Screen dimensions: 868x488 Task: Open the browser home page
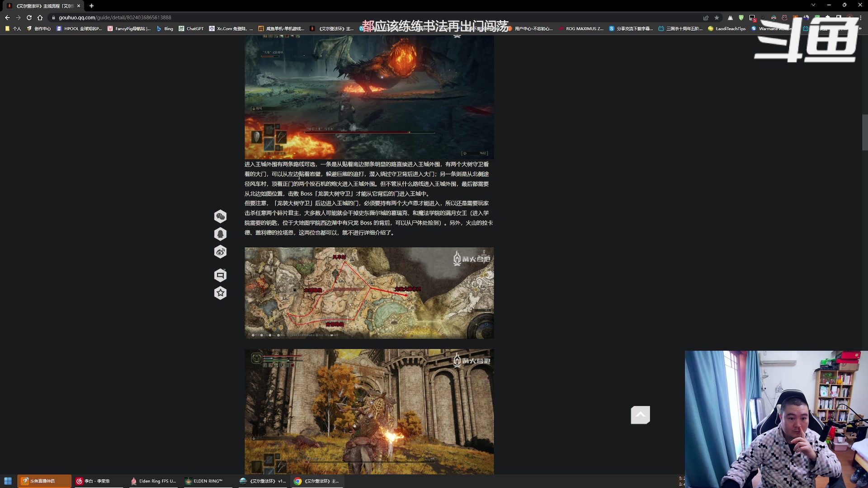(40, 18)
